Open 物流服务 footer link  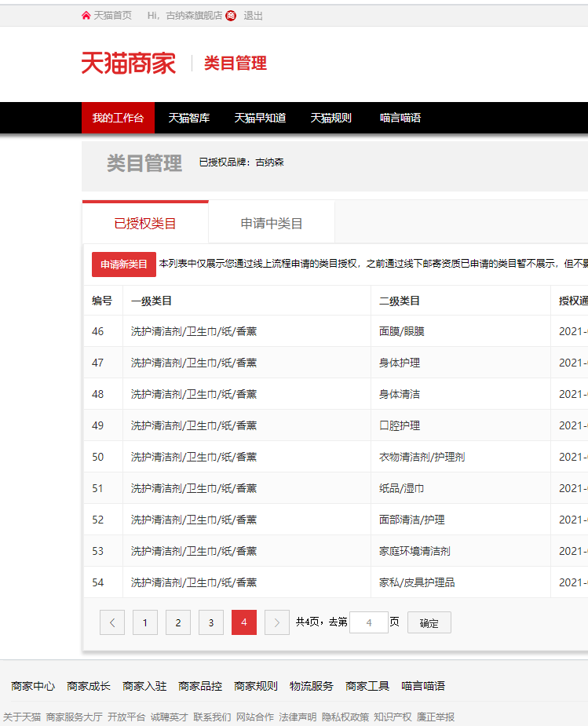[x=312, y=686]
